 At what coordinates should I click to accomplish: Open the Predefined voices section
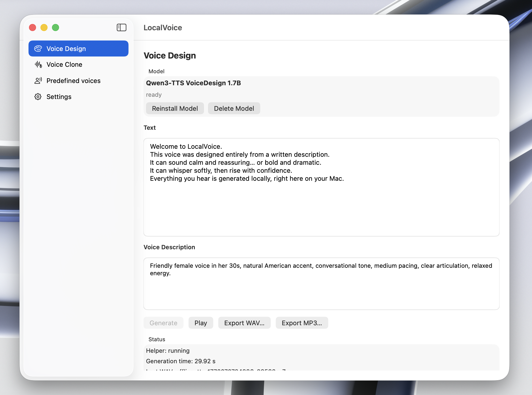click(73, 80)
